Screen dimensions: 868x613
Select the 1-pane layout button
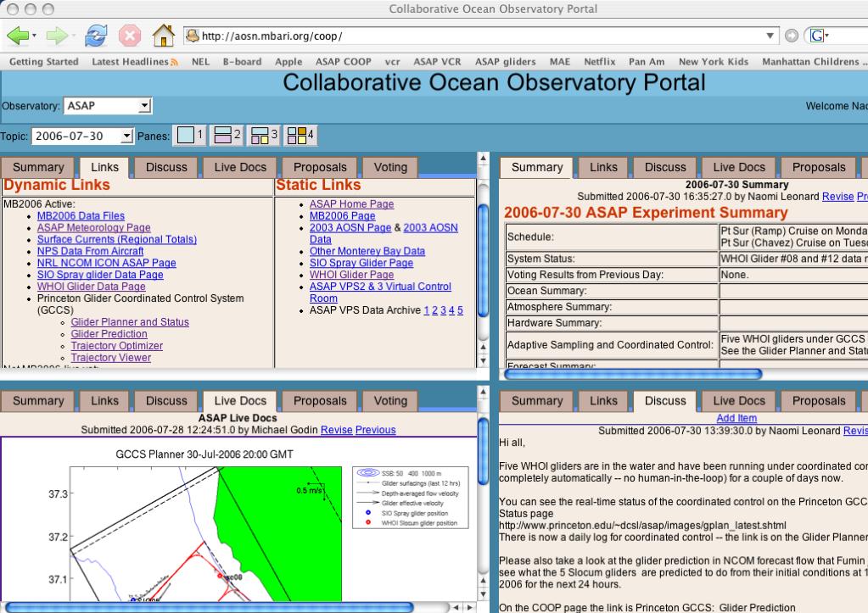(x=190, y=135)
